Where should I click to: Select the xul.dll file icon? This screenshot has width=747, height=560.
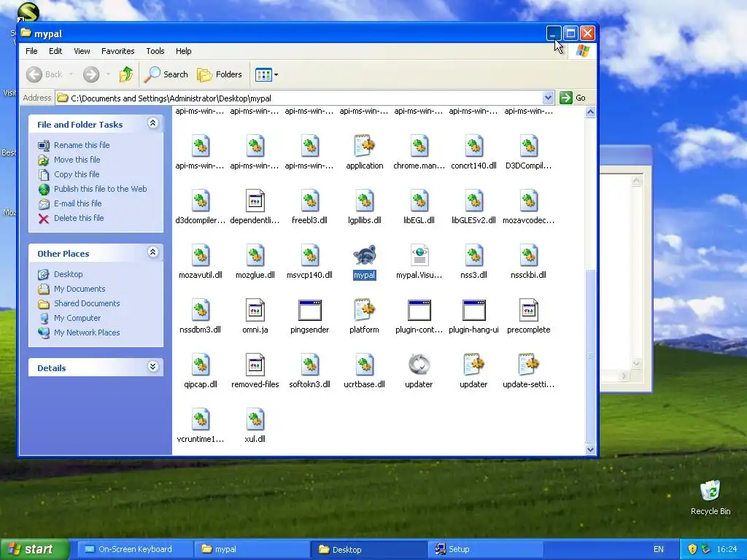[255, 419]
